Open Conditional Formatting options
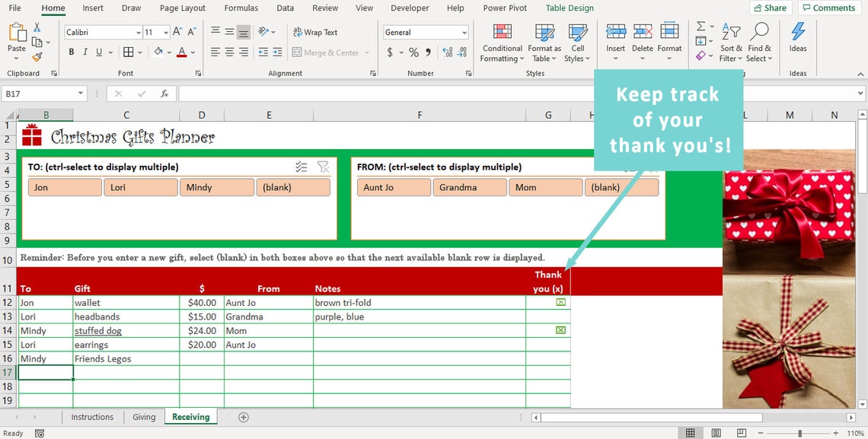Viewport: 868px width, 439px height. point(502,43)
